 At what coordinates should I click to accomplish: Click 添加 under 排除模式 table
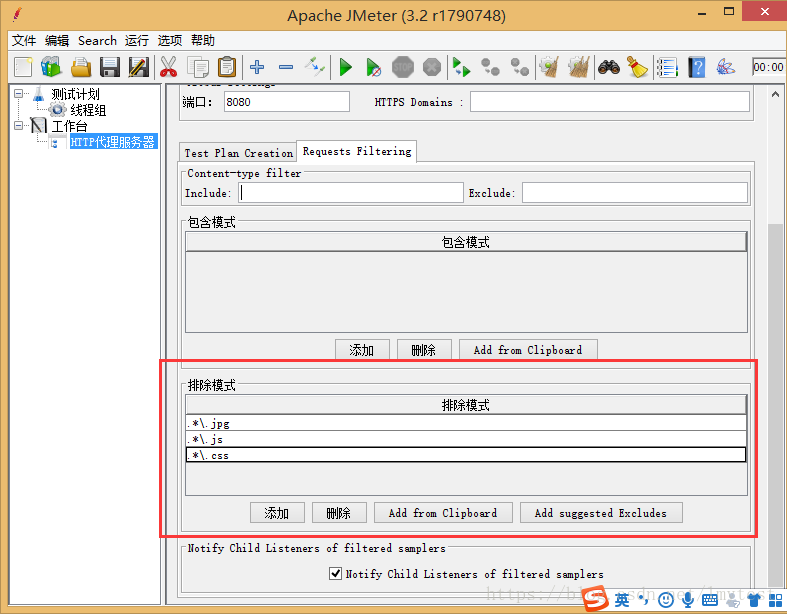point(277,513)
